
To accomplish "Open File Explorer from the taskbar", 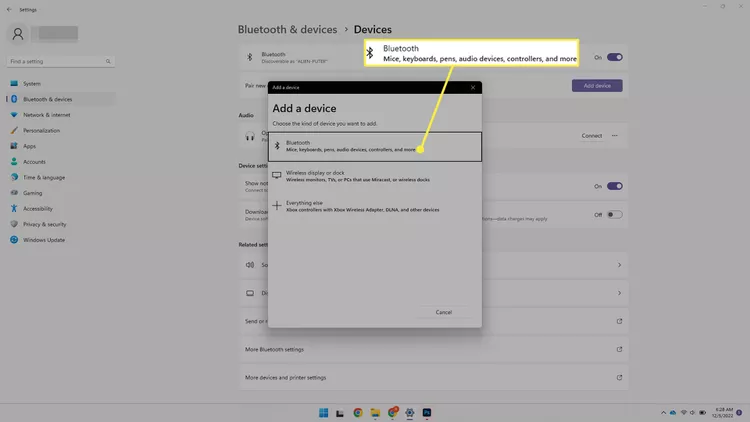I will click(375, 412).
